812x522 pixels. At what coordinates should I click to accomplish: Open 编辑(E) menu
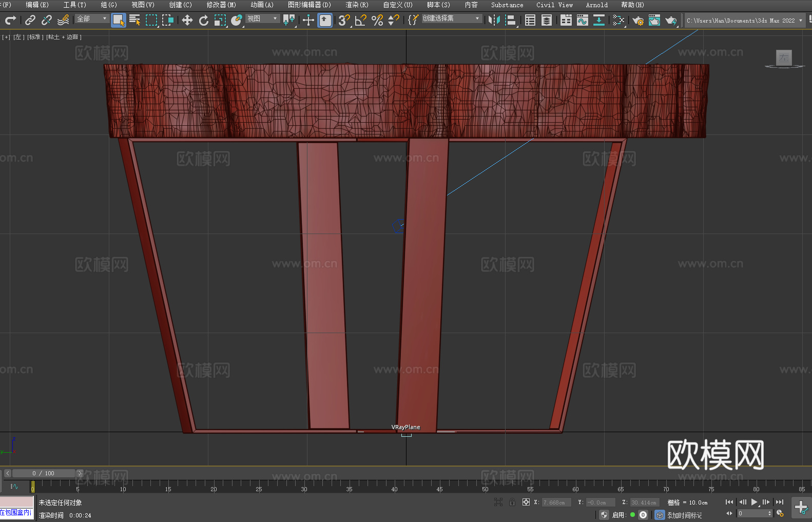point(37,5)
